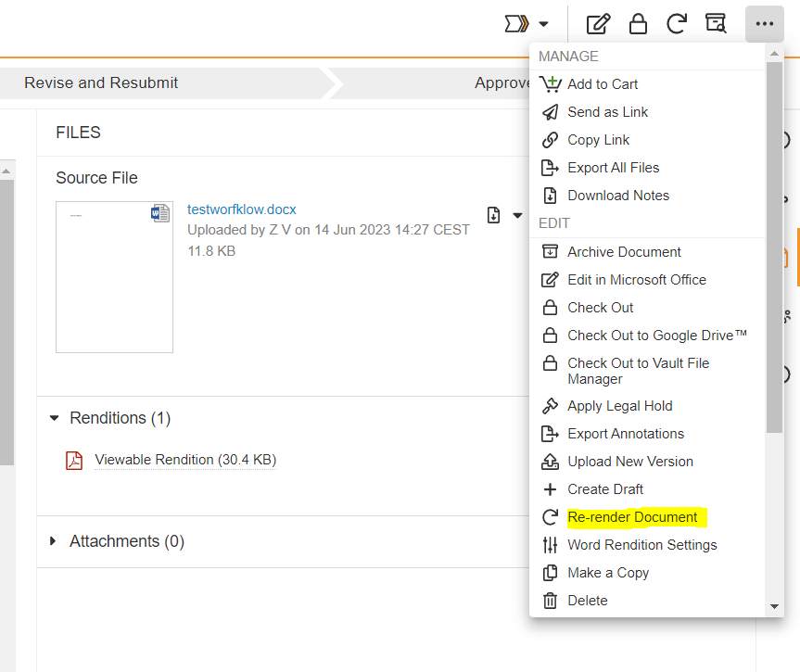Open dropdown arrow next to source download
Screen dimensions: 800x672
pyautogui.click(x=517, y=216)
